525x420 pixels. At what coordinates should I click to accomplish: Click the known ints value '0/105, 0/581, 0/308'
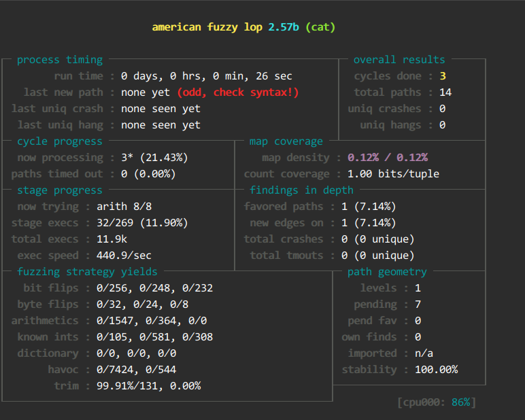[x=154, y=337]
